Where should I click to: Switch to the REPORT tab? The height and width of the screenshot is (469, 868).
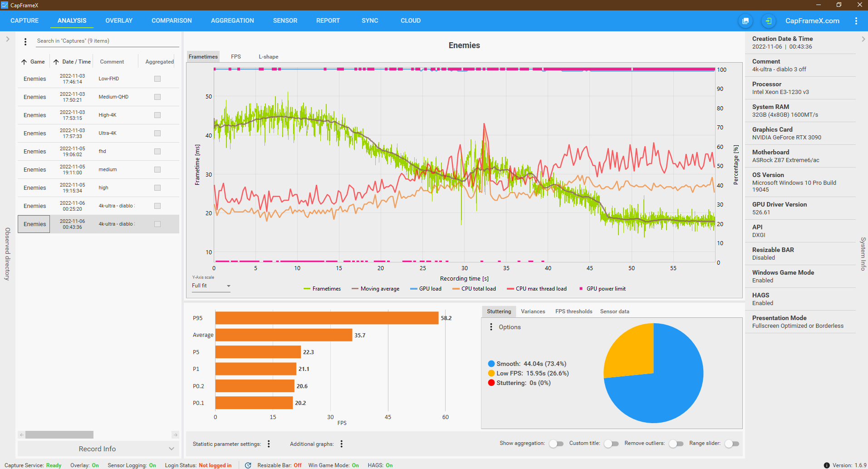tap(328, 20)
